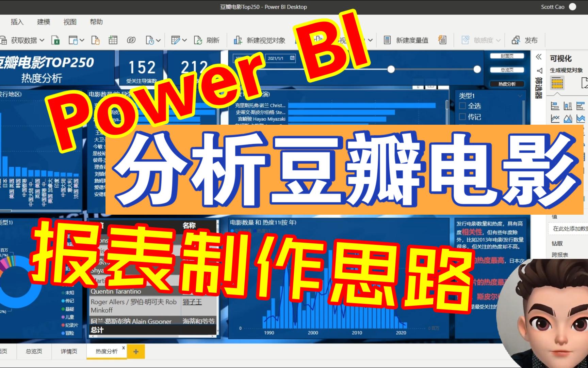Click the 热度分析 navigation button in report
The height and width of the screenshot is (368, 588).
click(507, 84)
